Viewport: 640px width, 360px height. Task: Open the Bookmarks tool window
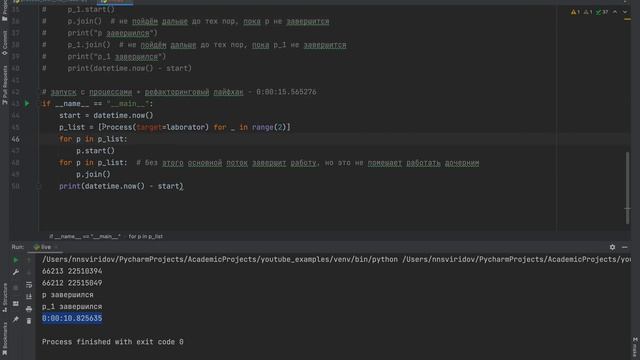click(4, 338)
